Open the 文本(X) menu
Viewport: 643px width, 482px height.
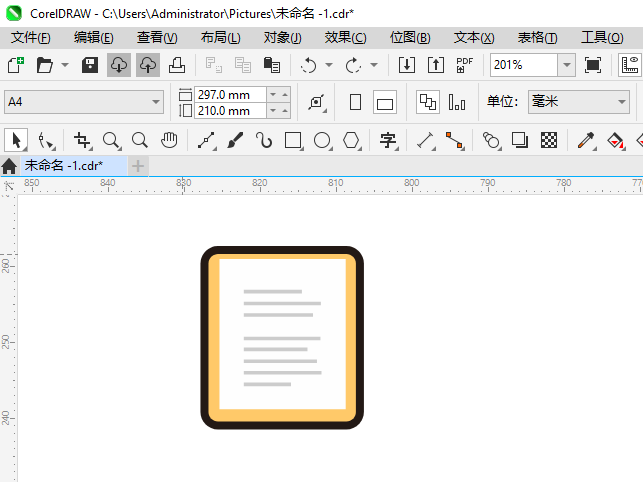(x=474, y=38)
